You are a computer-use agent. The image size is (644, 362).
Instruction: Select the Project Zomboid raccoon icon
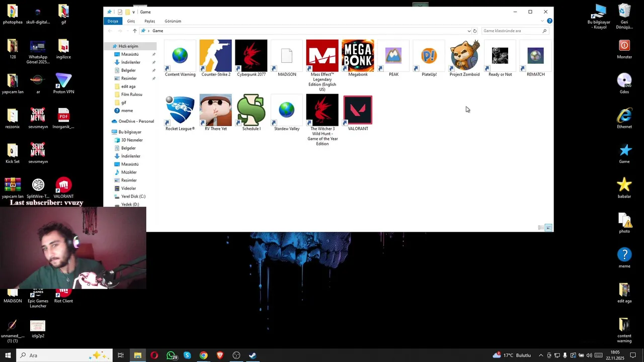(x=464, y=58)
